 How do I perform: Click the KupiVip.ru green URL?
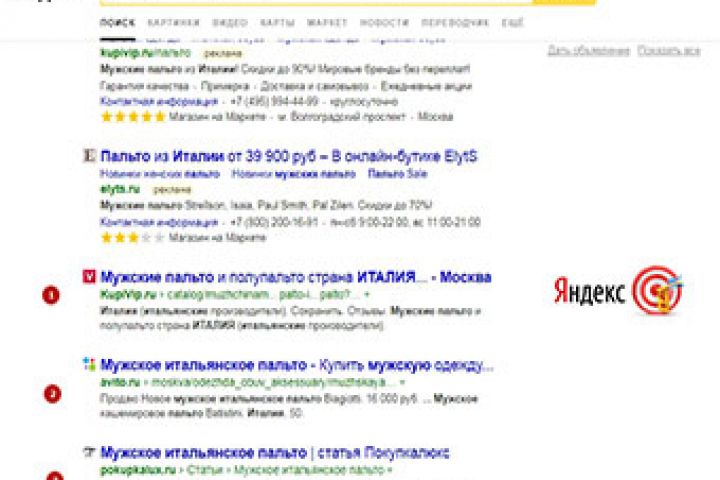pyautogui.click(x=129, y=294)
